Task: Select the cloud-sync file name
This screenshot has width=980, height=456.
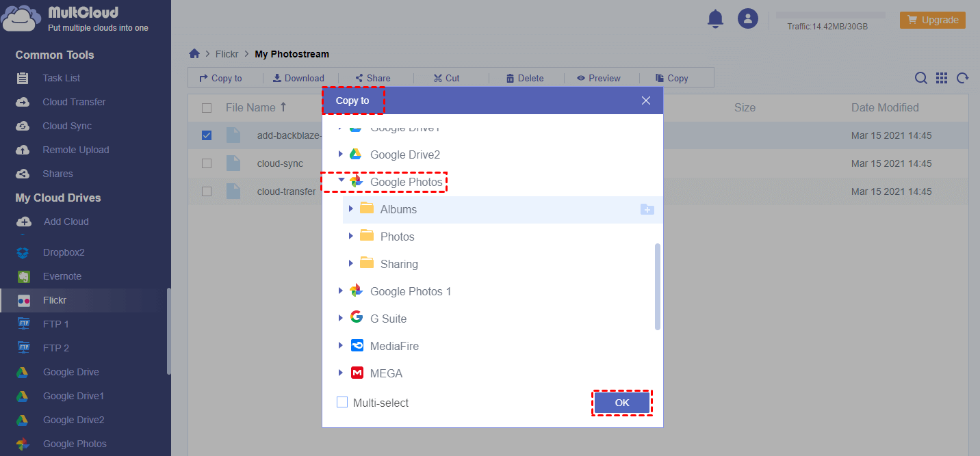Action: 280,163
